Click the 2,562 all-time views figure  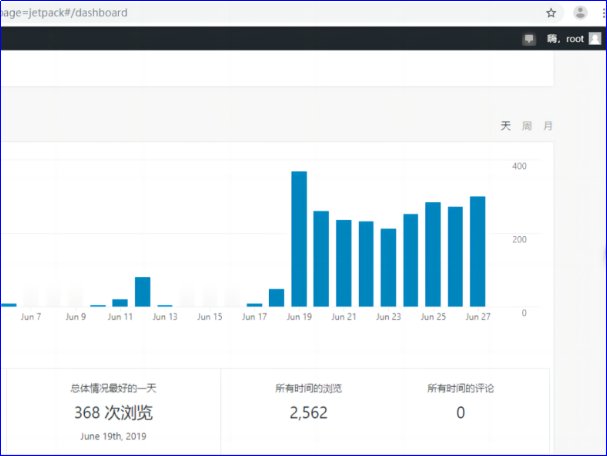coord(308,413)
